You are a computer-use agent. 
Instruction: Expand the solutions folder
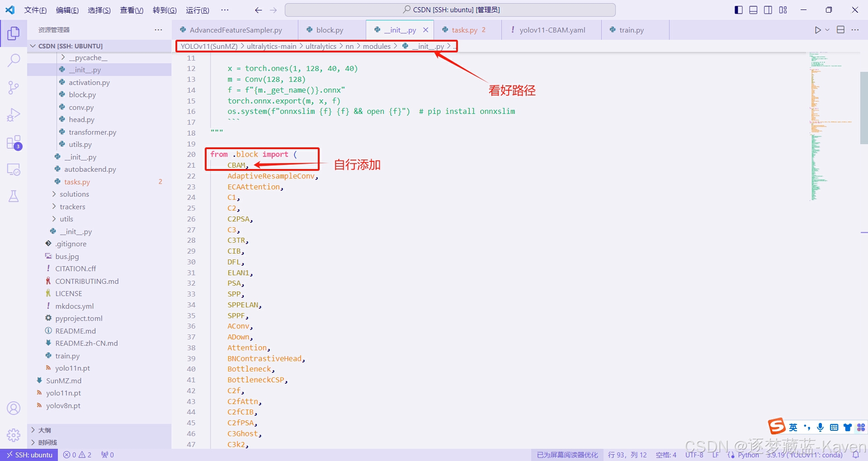(99, 194)
